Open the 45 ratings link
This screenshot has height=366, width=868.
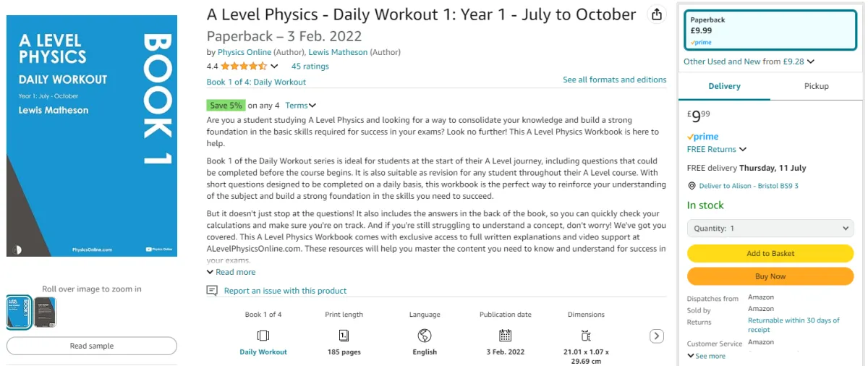pos(310,67)
